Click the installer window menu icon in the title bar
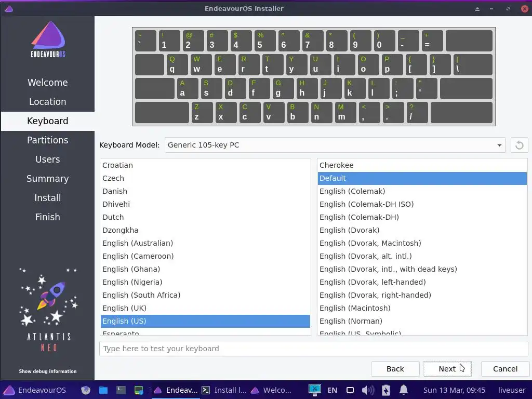Viewport: 532px width, 399px height. [9, 8]
